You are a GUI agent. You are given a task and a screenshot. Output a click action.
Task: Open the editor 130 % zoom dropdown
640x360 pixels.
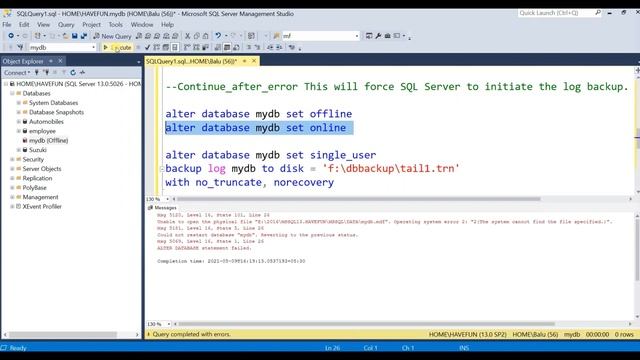(167, 199)
